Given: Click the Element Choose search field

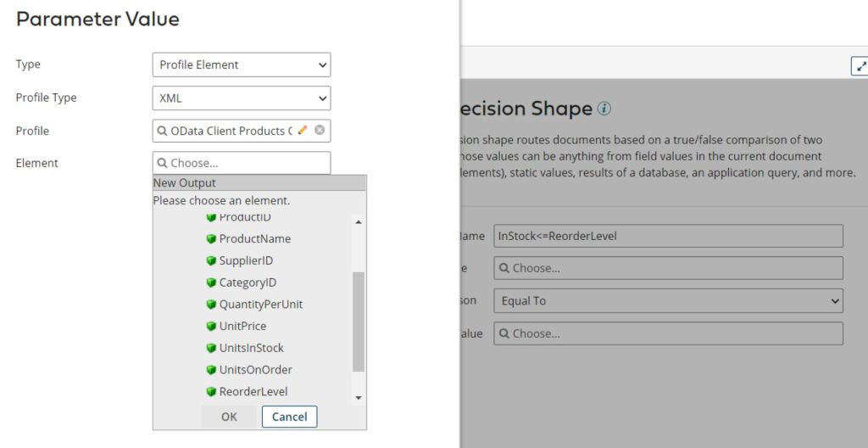Looking at the screenshot, I should click(242, 163).
